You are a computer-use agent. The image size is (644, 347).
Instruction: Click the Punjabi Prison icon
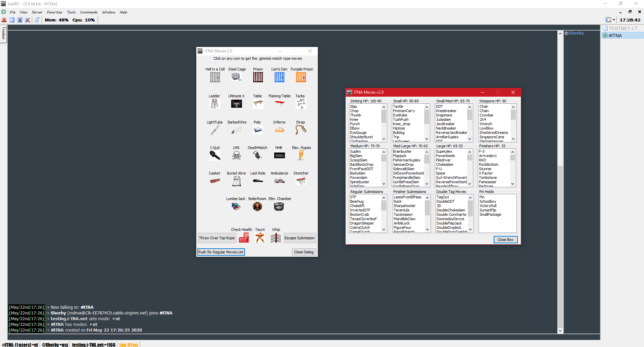pyautogui.click(x=301, y=77)
